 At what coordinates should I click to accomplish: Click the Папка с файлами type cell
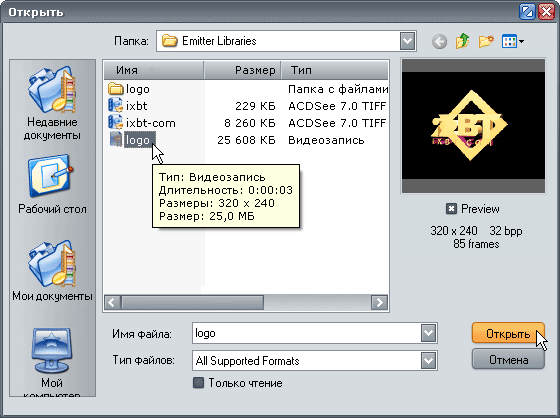tap(338, 89)
